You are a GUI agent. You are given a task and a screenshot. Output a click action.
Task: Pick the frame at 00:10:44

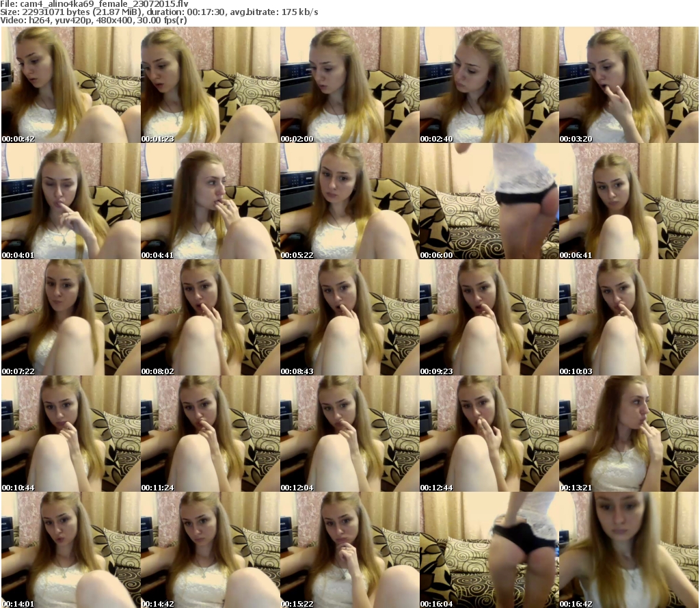point(71,434)
